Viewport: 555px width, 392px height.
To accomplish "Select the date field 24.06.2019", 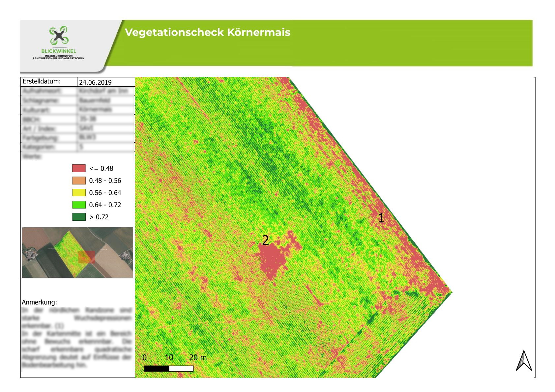I will click(x=95, y=82).
